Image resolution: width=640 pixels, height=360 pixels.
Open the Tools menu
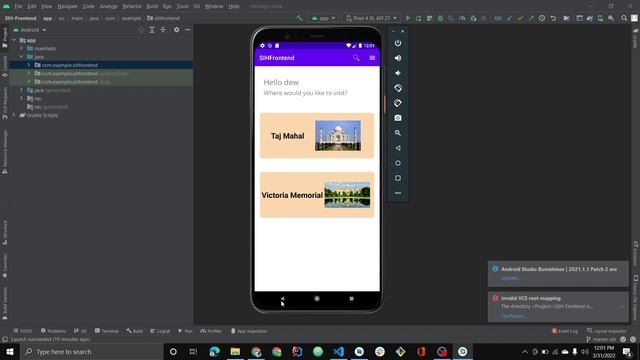(x=182, y=7)
